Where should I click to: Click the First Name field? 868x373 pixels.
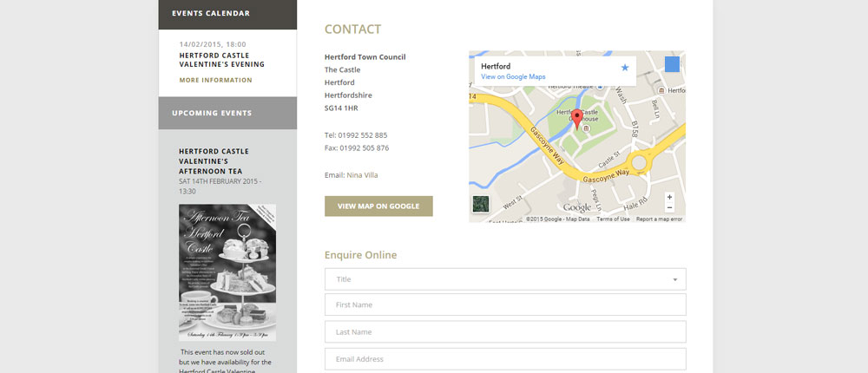[x=505, y=305]
